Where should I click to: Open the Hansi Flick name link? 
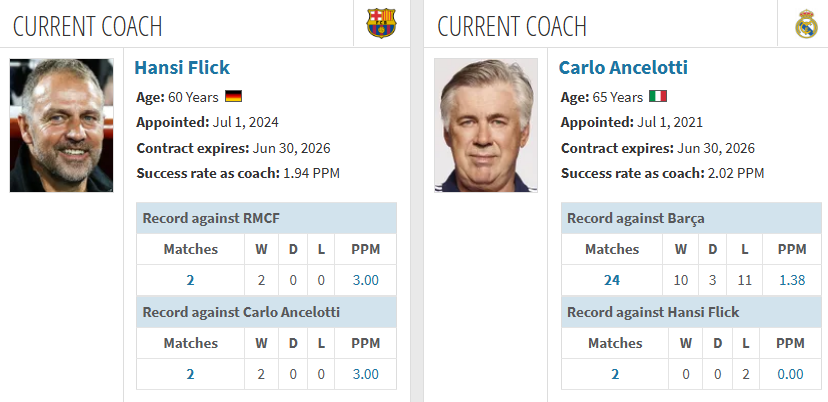(182, 68)
